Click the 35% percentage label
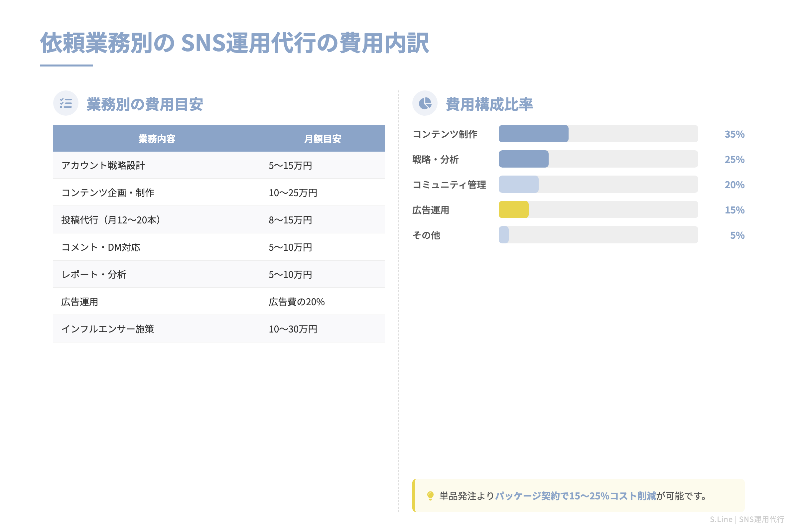 click(735, 134)
